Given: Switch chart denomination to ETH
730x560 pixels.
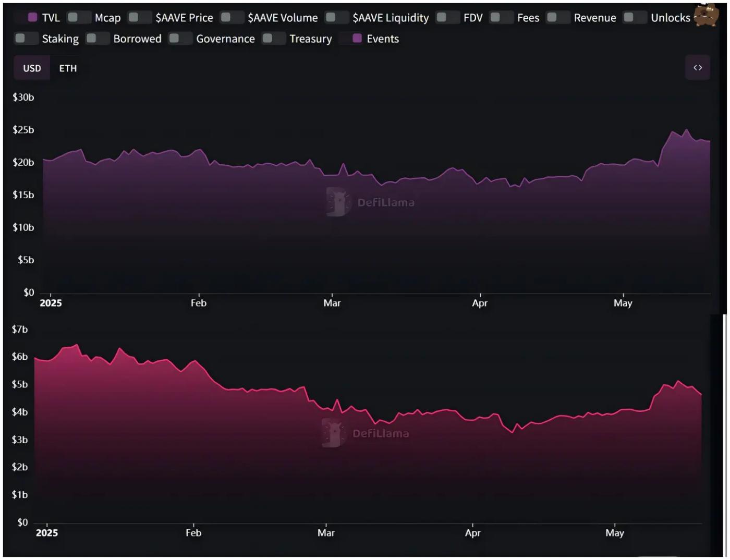Looking at the screenshot, I should [68, 68].
